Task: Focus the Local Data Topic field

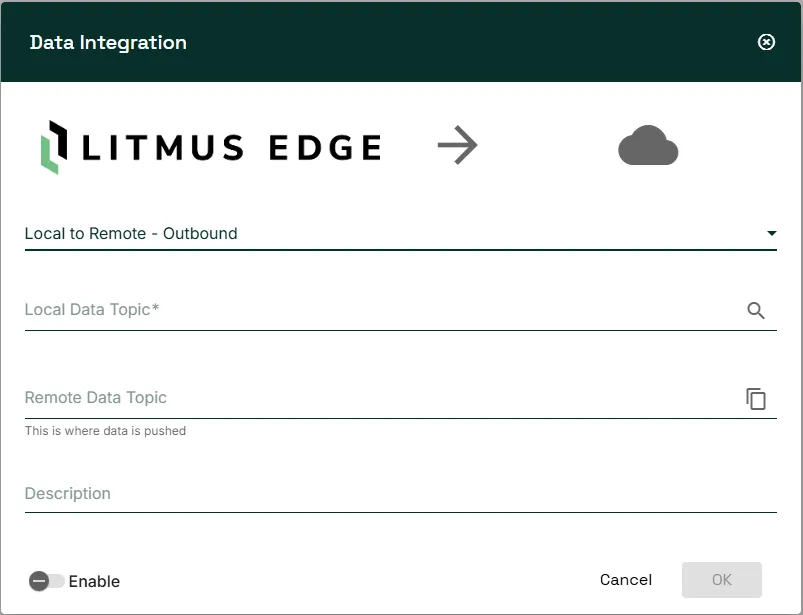Action: [384, 310]
